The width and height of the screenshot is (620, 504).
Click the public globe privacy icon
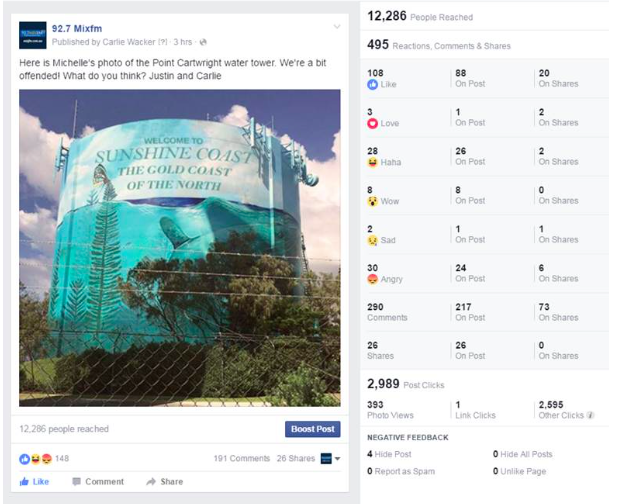pyautogui.click(x=203, y=42)
